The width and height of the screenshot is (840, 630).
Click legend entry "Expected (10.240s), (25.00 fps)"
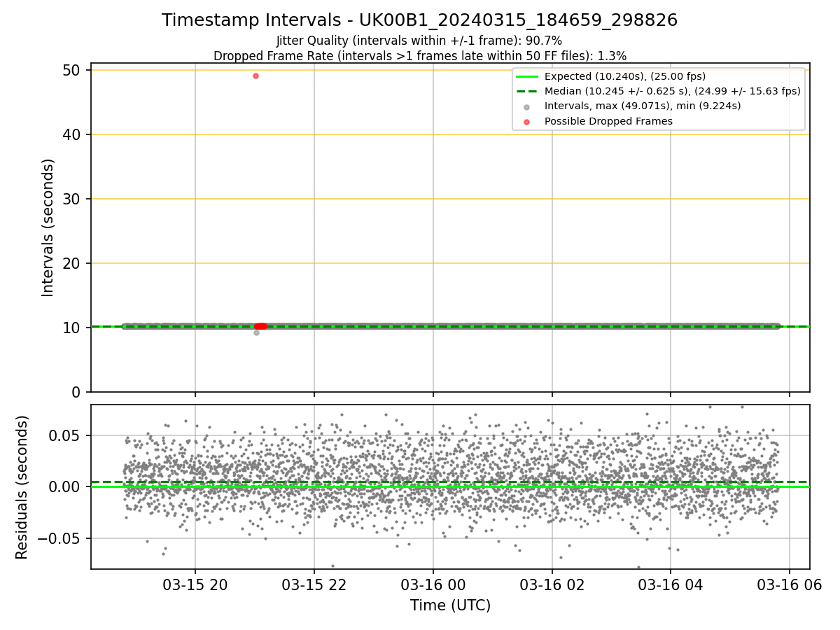coord(624,76)
